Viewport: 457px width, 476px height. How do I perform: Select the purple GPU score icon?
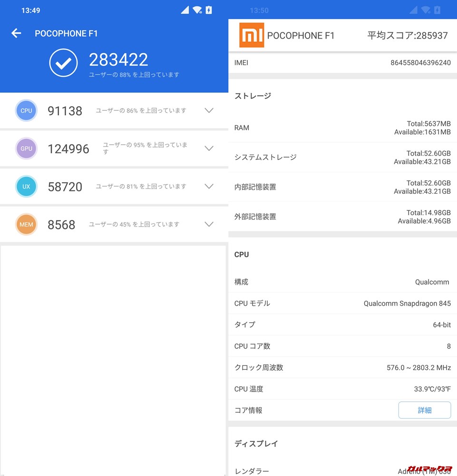tap(26, 149)
